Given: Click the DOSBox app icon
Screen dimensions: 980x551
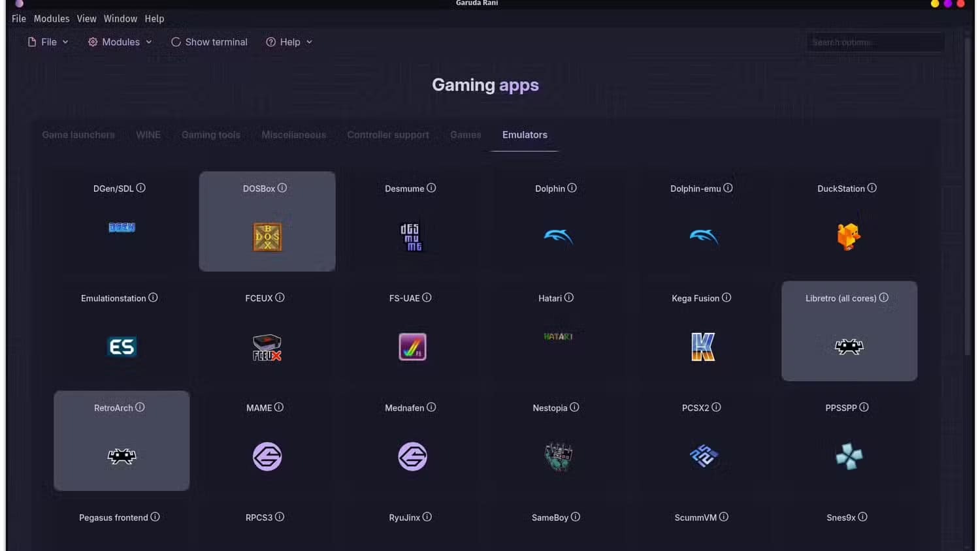Looking at the screenshot, I should pyautogui.click(x=267, y=237).
